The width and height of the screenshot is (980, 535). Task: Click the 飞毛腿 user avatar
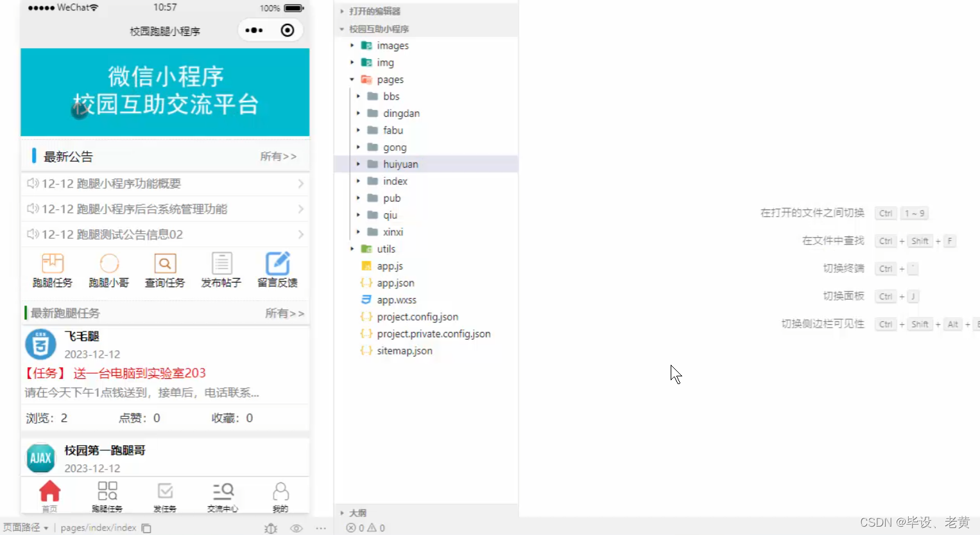click(x=40, y=344)
